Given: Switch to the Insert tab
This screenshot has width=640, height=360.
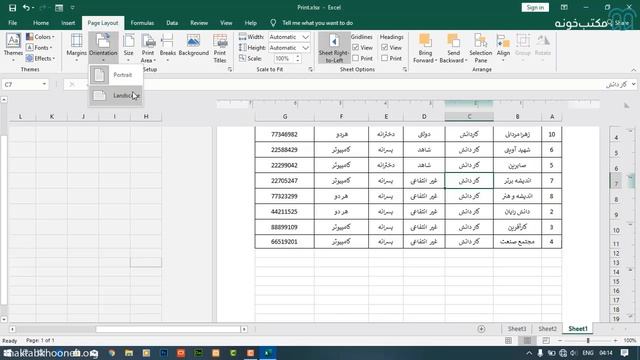Looking at the screenshot, I should (68, 23).
